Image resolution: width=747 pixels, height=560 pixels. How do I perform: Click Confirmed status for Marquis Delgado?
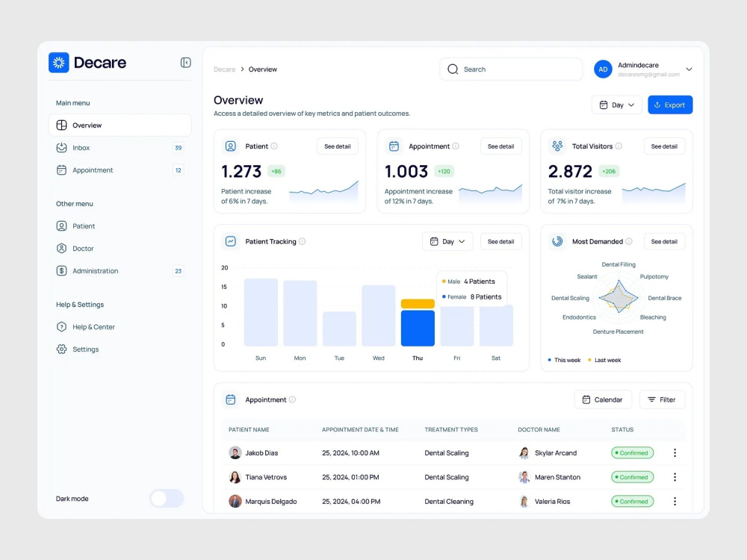pyautogui.click(x=632, y=502)
